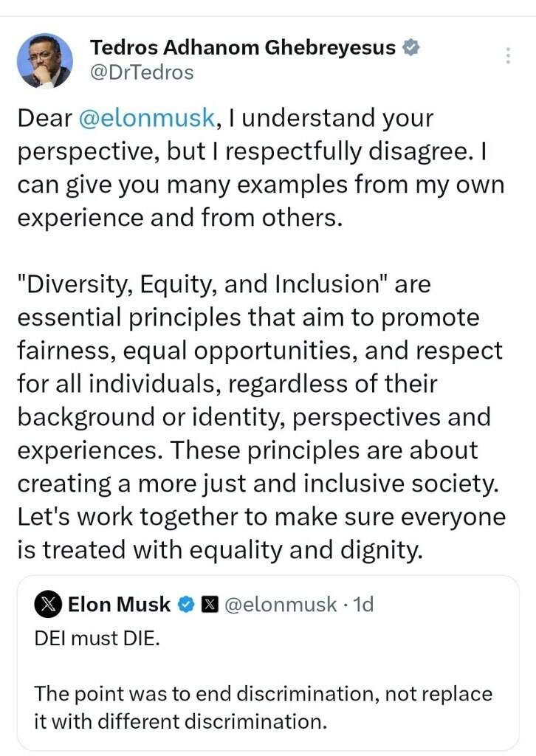Follow the @elonmusk mention link
The image size is (536, 756).
point(146,118)
